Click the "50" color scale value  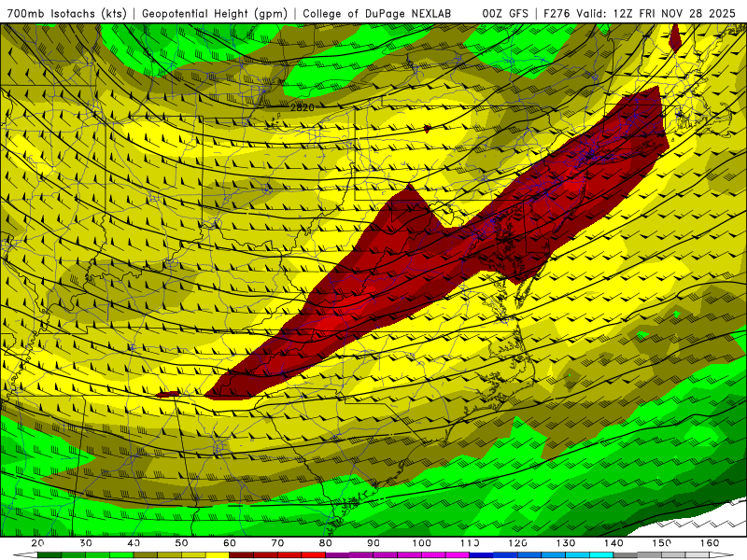tap(181, 543)
